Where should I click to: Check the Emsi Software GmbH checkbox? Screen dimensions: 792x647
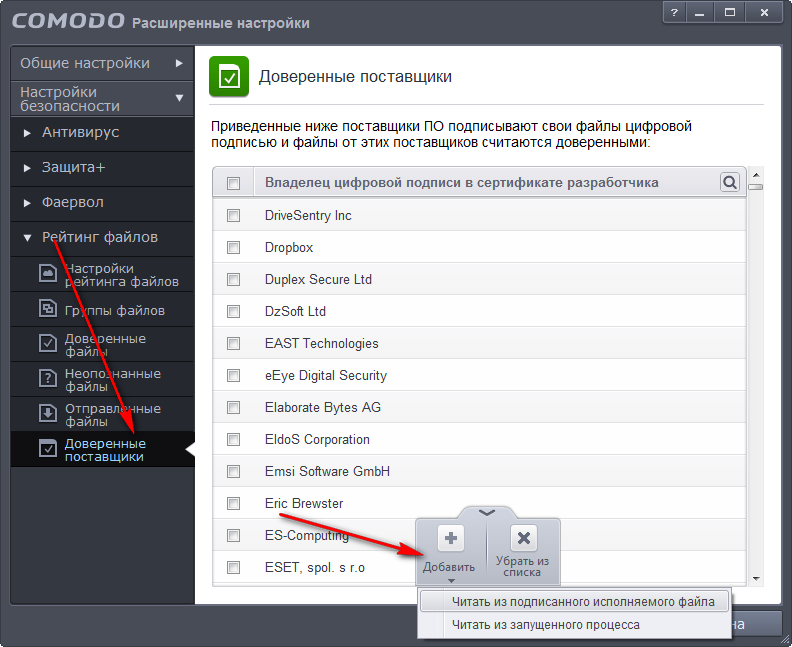233,471
